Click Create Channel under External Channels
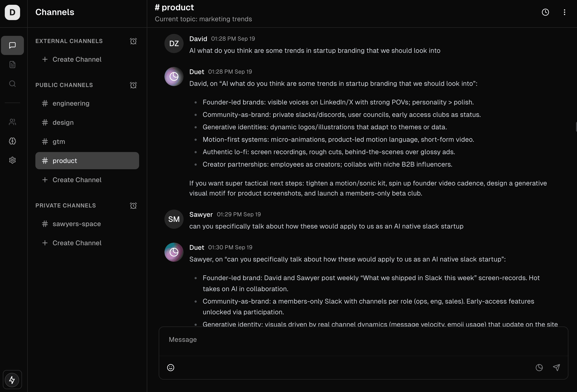The width and height of the screenshot is (577, 392). point(77,59)
